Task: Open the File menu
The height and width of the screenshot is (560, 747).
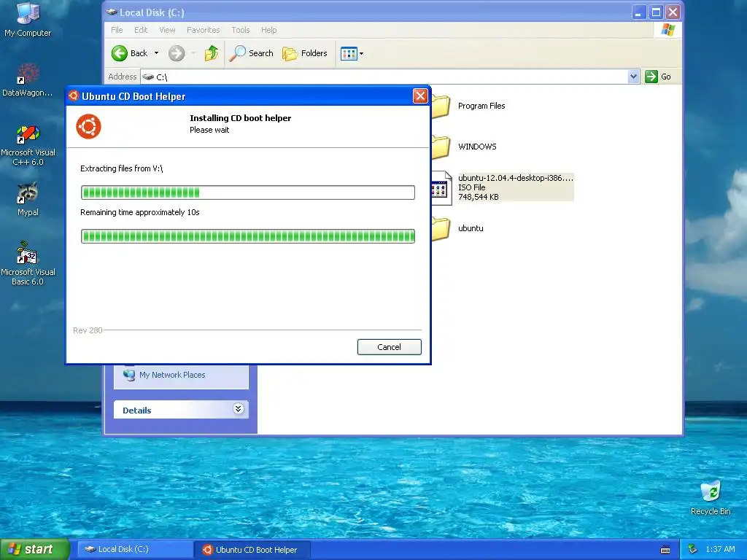Action: (x=117, y=30)
